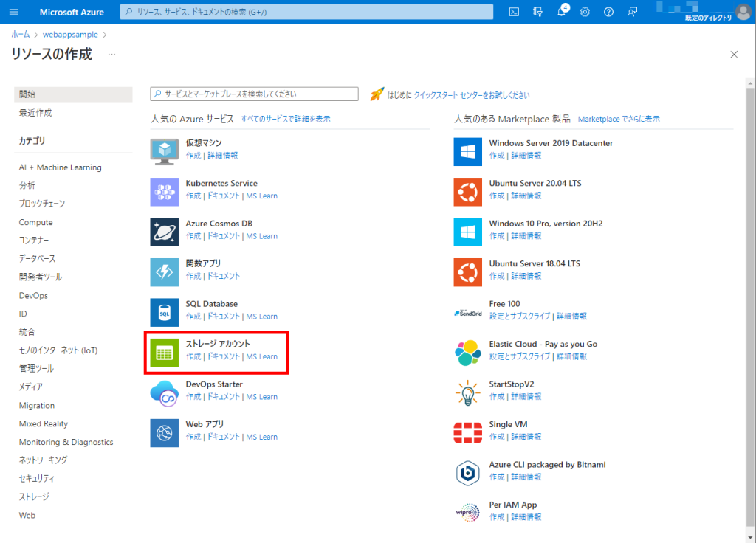
Task: Close the リソースの作成 blade
Action: click(734, 55)
